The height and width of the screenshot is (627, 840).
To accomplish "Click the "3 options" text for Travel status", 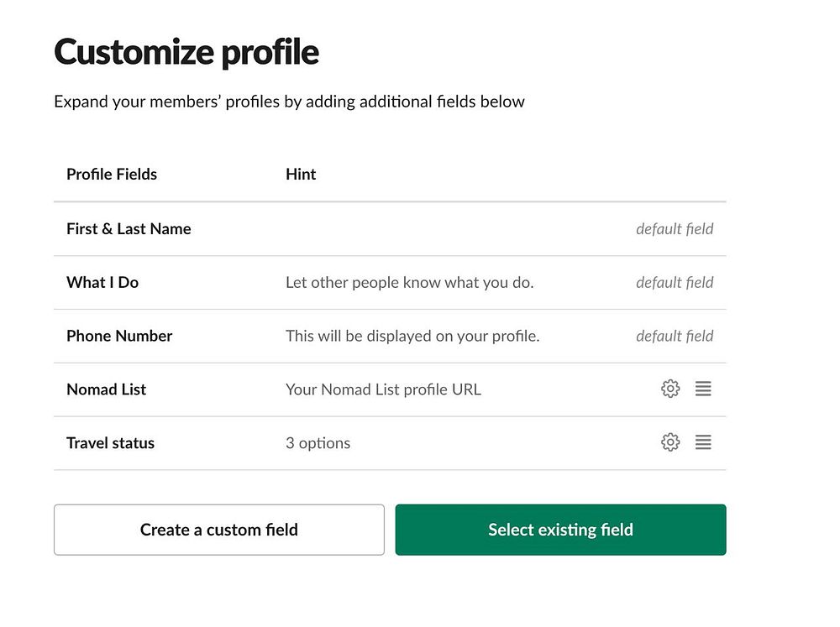I will pos(318,443).
